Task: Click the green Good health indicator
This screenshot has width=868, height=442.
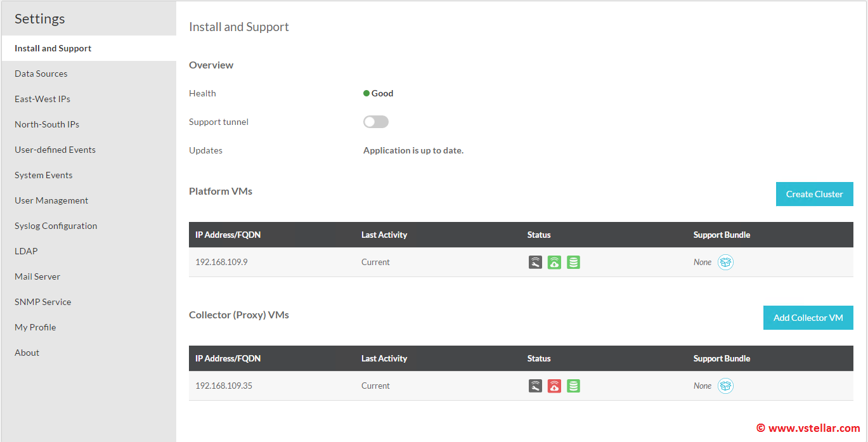Action: [x=379, y=93]
